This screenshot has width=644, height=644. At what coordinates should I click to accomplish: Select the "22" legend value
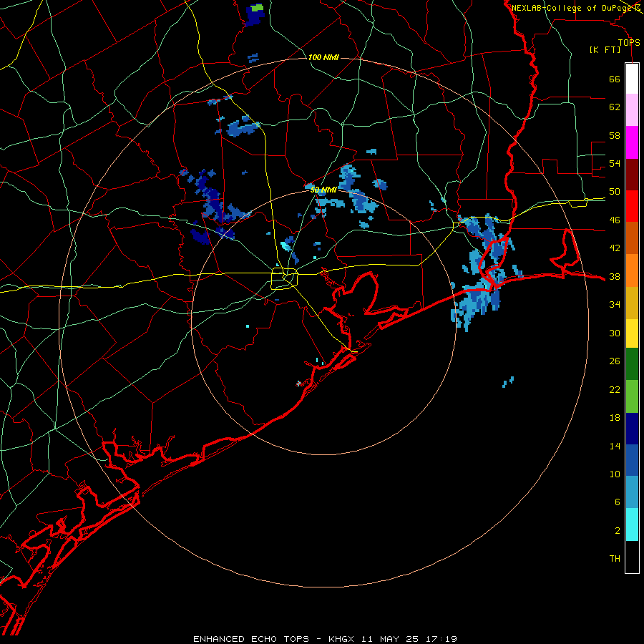click(x=615, y=389)
